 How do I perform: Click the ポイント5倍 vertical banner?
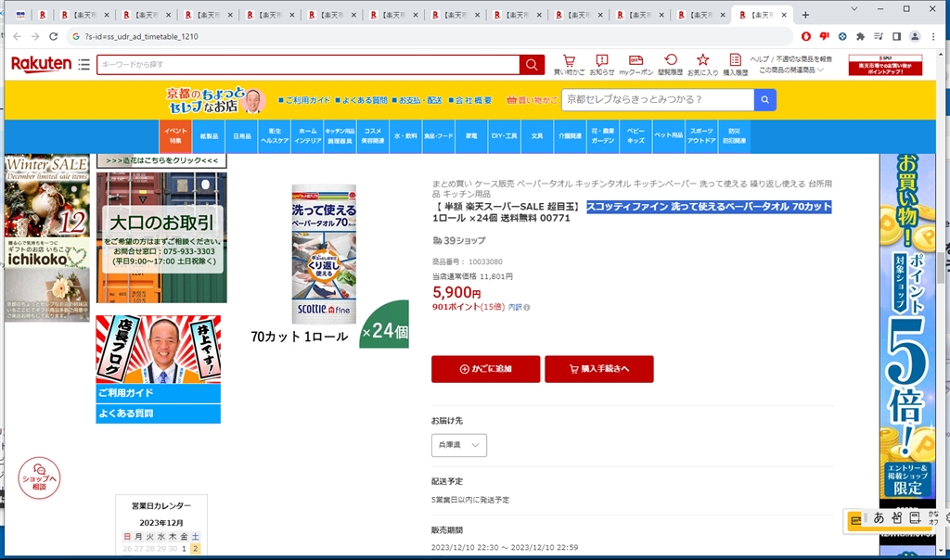[907, 327]
